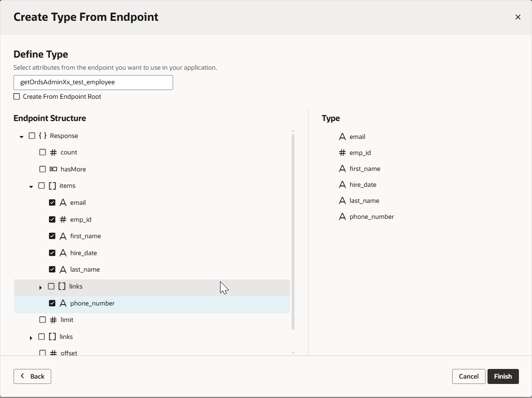Click the text type icon beside email in tree

point(63,203)
